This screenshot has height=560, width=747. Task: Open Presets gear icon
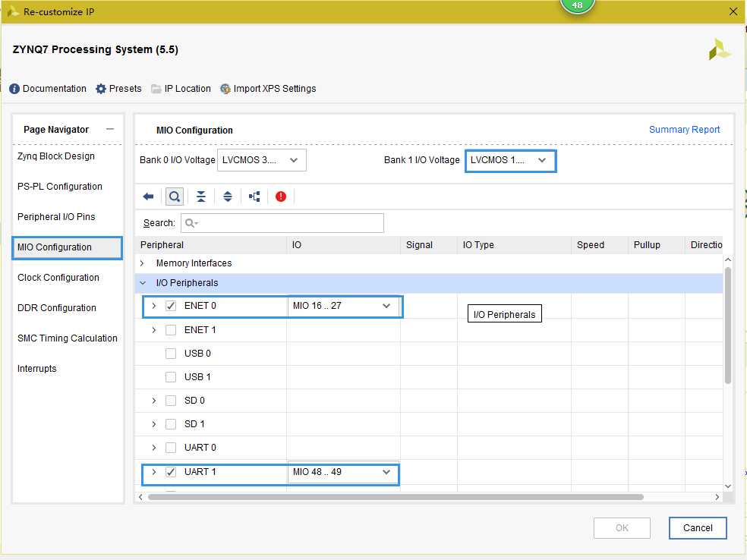[100, 89]
